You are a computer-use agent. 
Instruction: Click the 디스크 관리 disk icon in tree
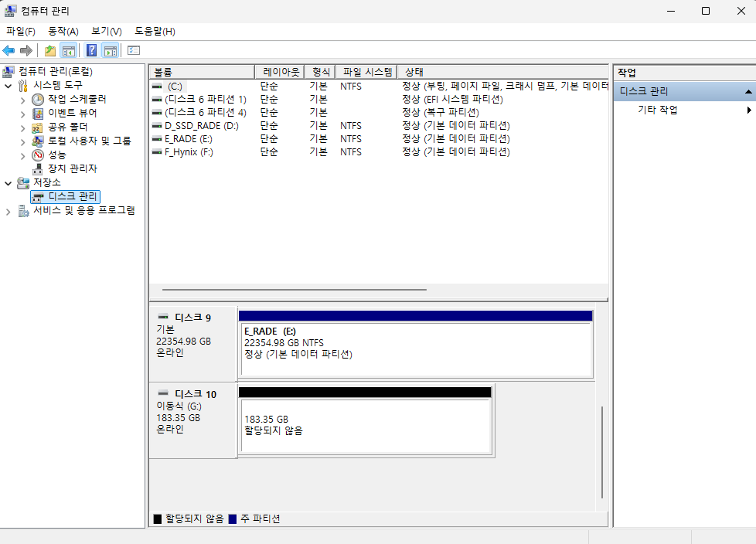tap(38, 197)
